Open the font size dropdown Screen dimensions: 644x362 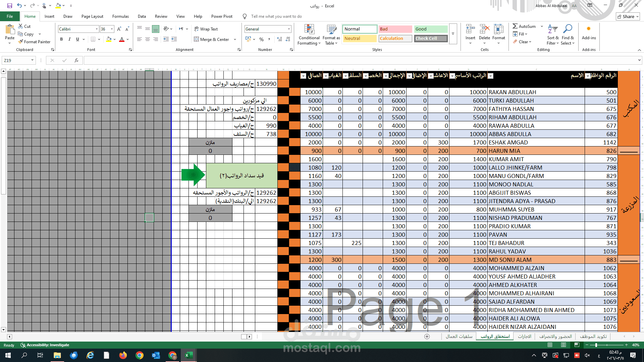(112, 29)
